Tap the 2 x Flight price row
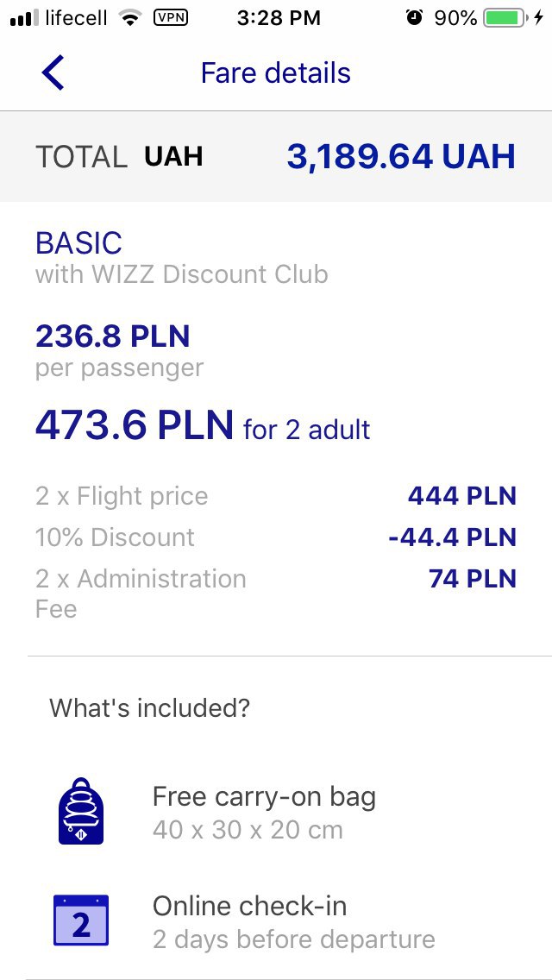The width and height of the screenshot is (552, 980). 276,496
